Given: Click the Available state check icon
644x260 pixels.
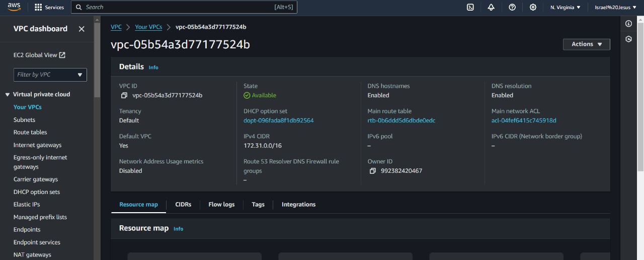Looking at the screenshot, I should [x=247, y=95].
